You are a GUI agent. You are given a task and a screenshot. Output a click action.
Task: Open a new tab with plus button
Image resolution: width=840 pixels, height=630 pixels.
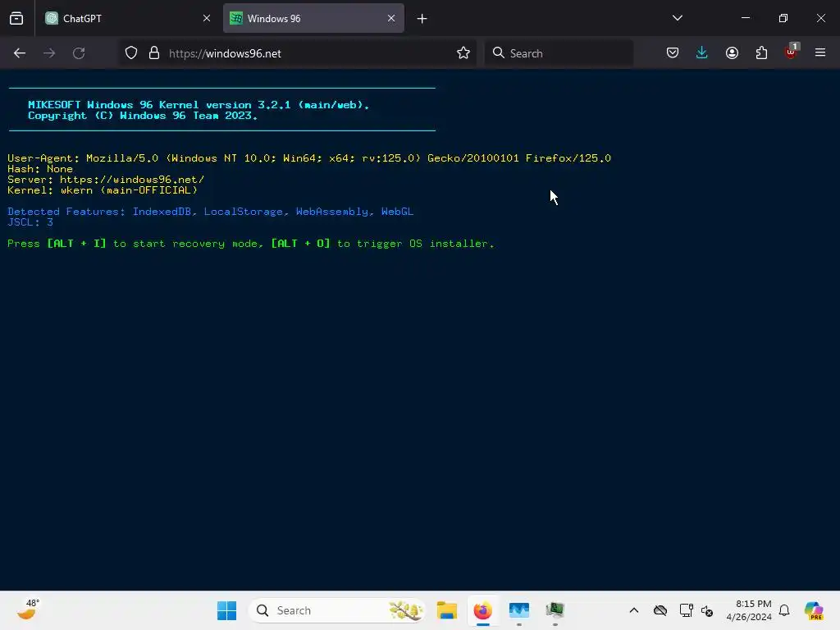(422, 19)
